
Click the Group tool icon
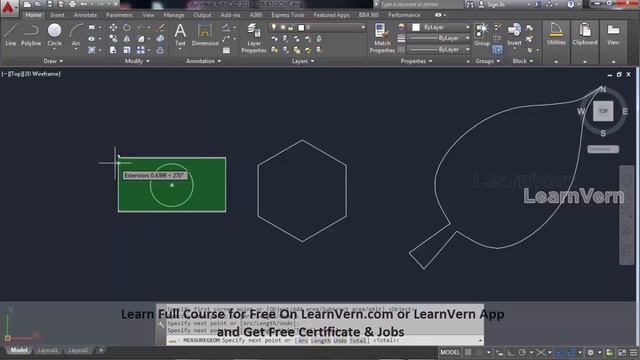click(482, 35)
